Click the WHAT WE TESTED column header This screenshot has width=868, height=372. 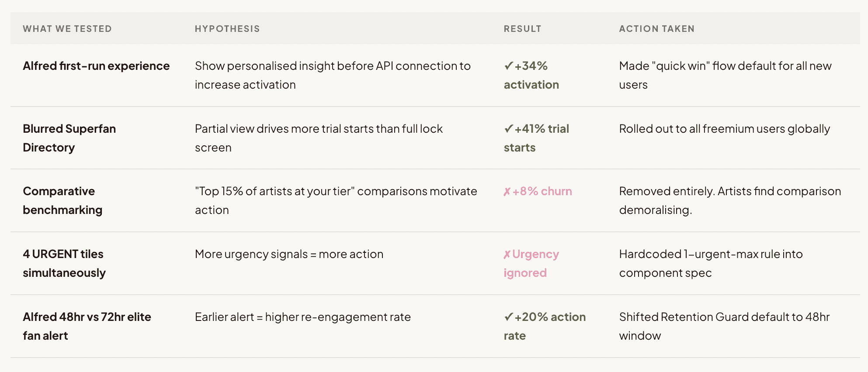point(67,29)
